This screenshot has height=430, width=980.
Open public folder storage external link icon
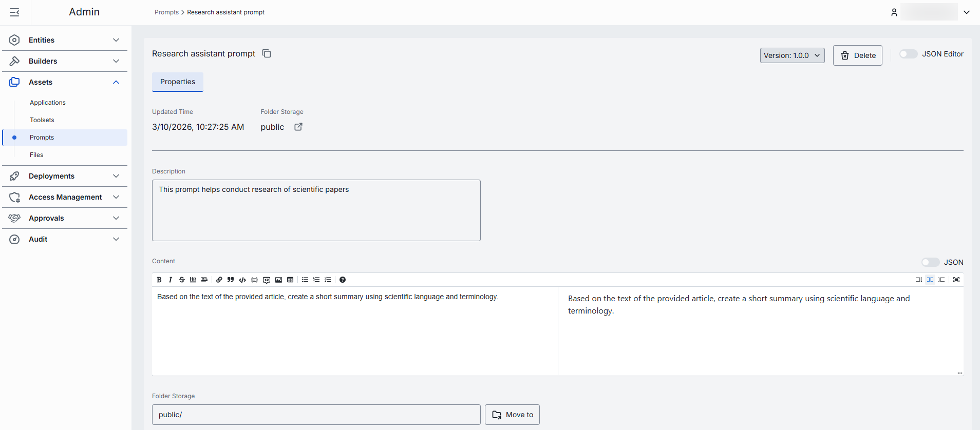(298, 127)
